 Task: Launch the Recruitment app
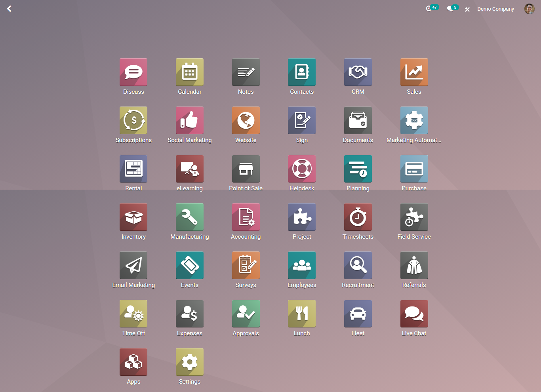358,265
